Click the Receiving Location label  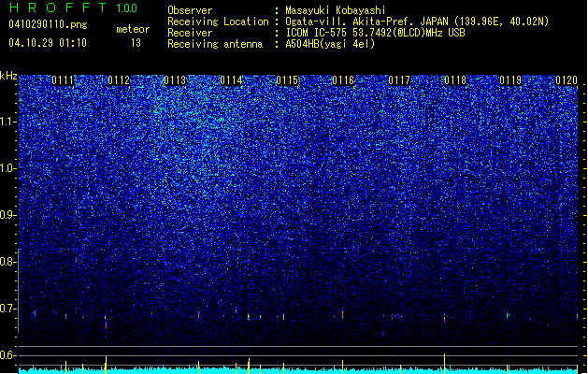[218, 22]
